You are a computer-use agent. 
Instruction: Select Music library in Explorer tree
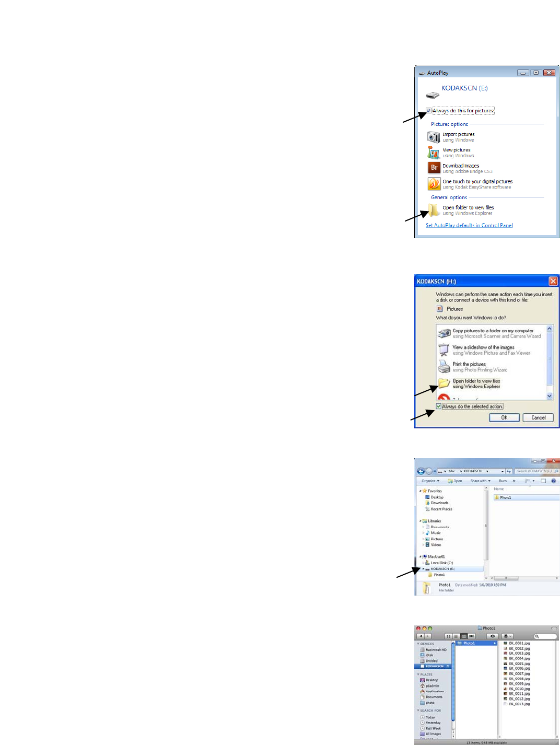pos(433,533)
